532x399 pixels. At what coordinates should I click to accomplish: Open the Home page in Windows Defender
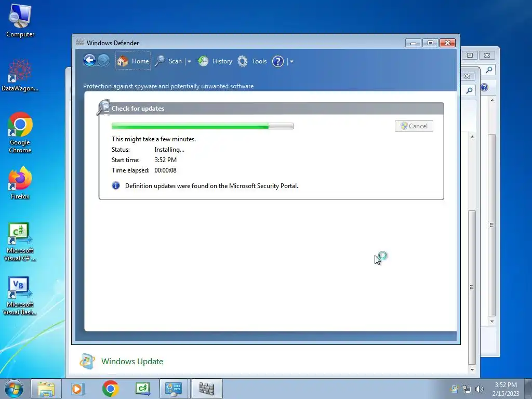[x=132, y=61]
